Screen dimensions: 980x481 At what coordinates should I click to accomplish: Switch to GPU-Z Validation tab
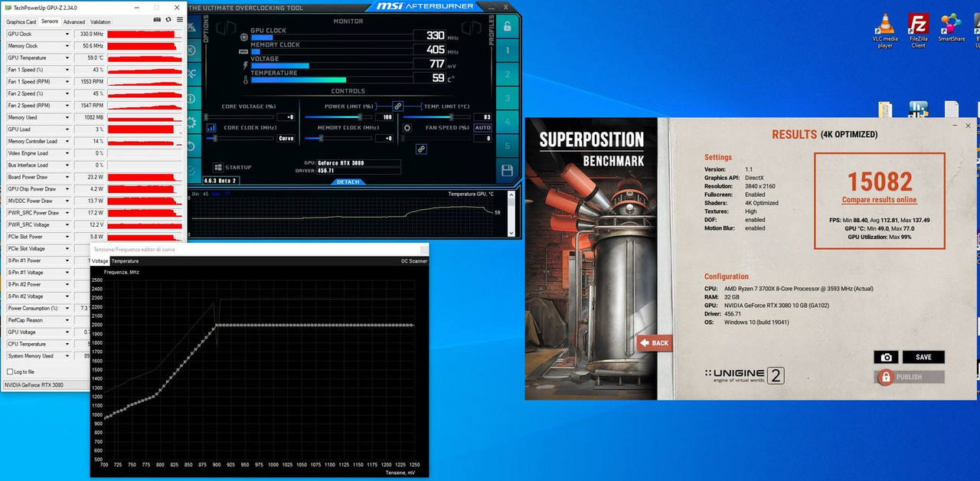click(x=100, y=22)
